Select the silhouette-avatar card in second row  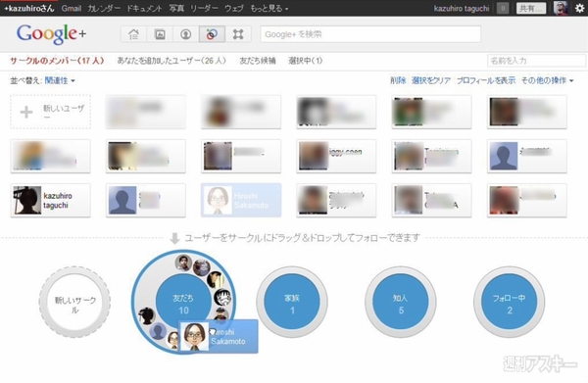[x=527, y=157]
